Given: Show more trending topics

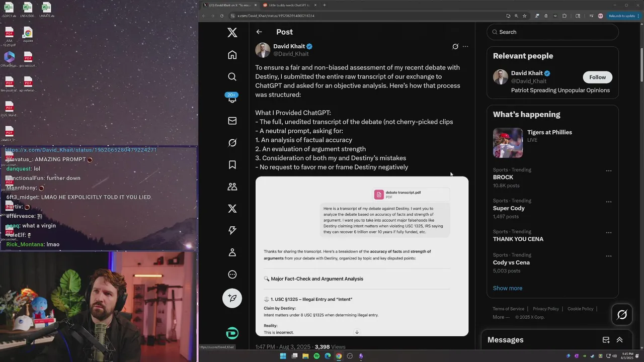Looking at the screenshot, I should point(507,288).
